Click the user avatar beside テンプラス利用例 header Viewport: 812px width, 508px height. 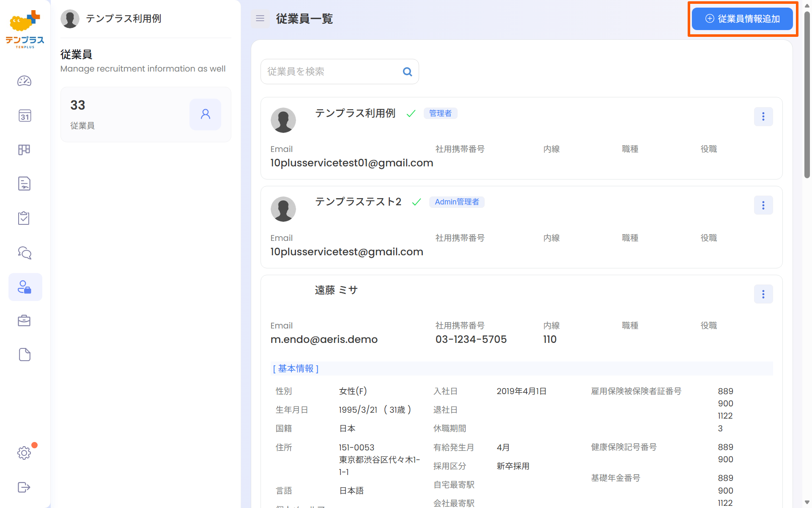[x=70, y=19]
